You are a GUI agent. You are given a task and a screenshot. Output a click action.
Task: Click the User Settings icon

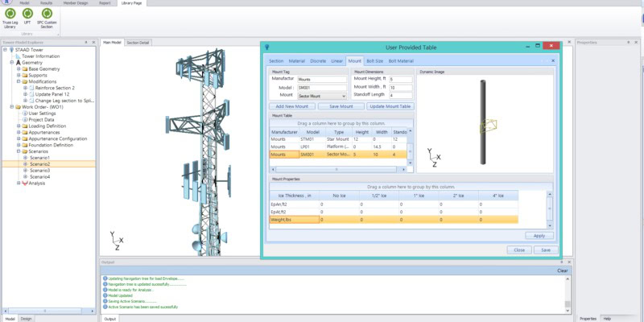click(25, 113)
